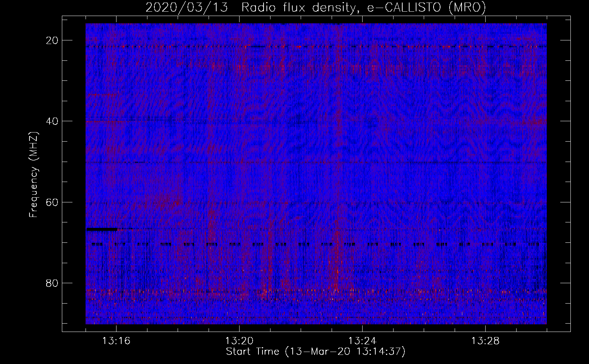Click the 13:20 time tick label
Screen dimensions: 589x364
[x=239, y=341]
